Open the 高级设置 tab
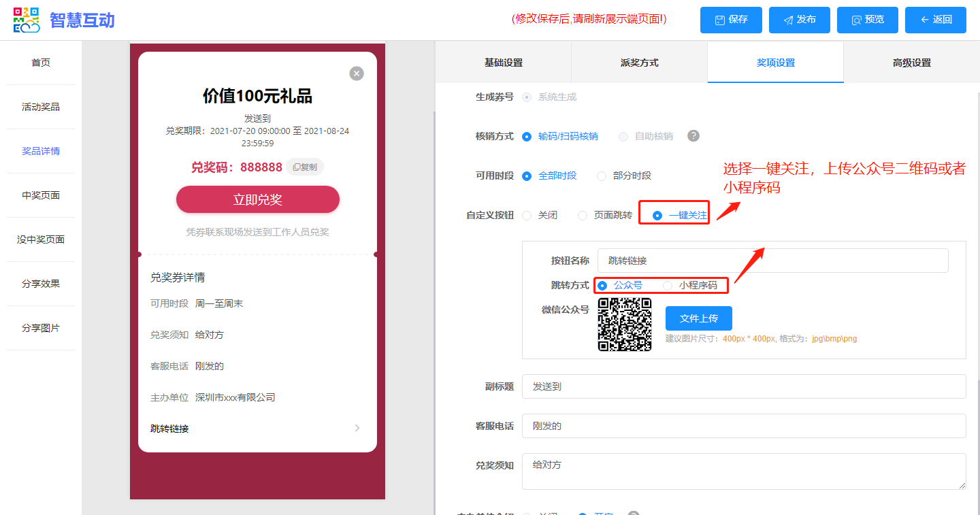 tap(911, 63)
